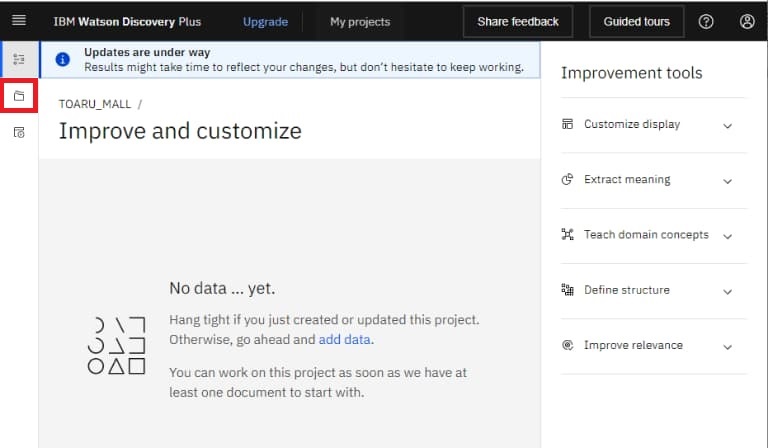Click the Integrate and deploy sidebar icon
The image size is (768, 448).
pyautogui.click(x=19, y=133)
